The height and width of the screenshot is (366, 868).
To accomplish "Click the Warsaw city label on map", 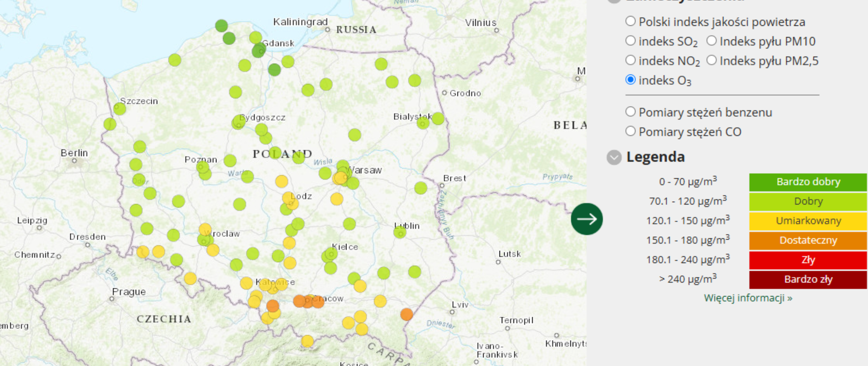I will [x=364, y=170].
